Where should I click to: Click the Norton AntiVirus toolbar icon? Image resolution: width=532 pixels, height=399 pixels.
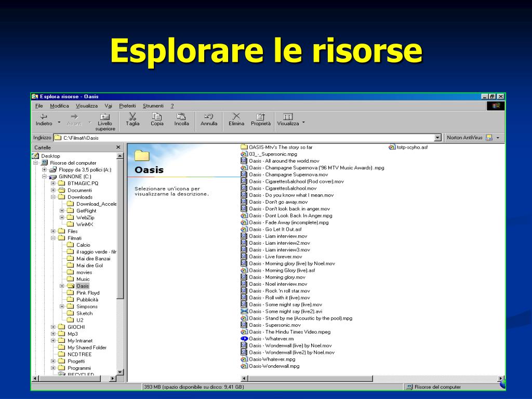(489, 138)
